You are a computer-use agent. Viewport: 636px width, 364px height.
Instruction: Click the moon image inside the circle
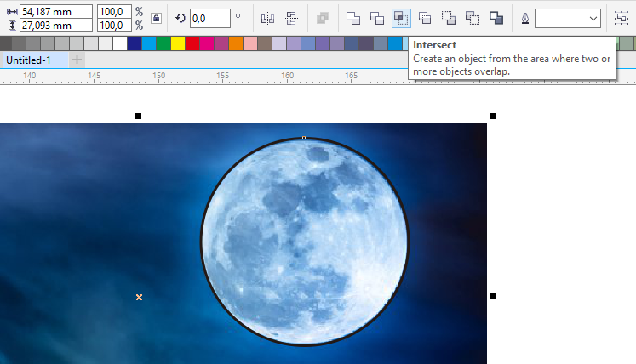coord(305,242)
